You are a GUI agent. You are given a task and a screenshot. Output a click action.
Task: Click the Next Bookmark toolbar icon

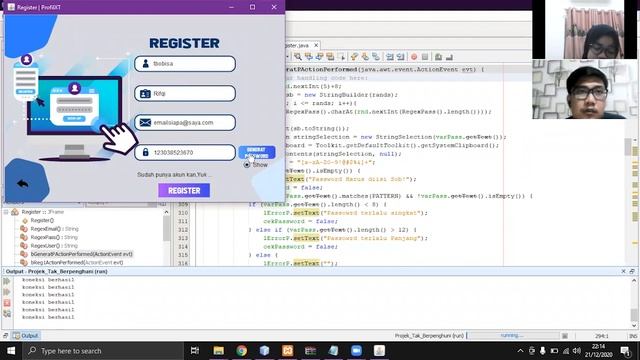point(365,57)
